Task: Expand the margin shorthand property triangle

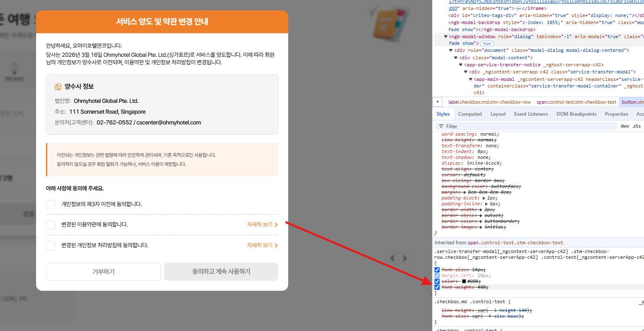Action: [x=464, y=192]
